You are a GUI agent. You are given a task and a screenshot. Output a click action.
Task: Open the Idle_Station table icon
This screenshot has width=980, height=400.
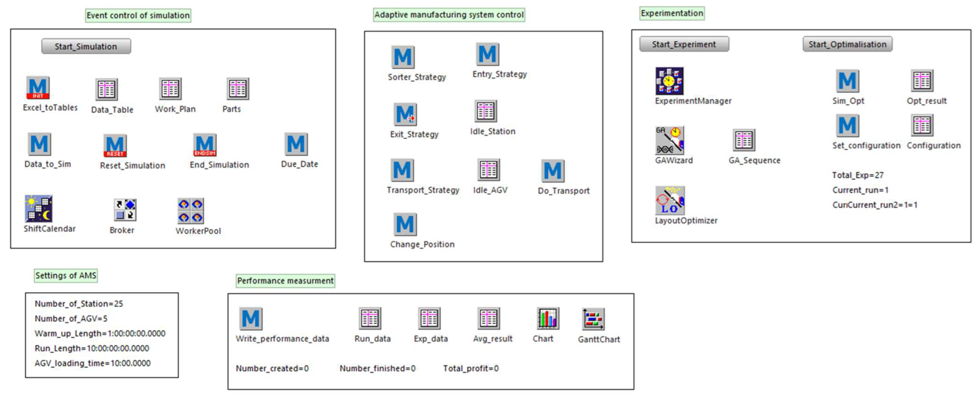(x=486, y=111)
